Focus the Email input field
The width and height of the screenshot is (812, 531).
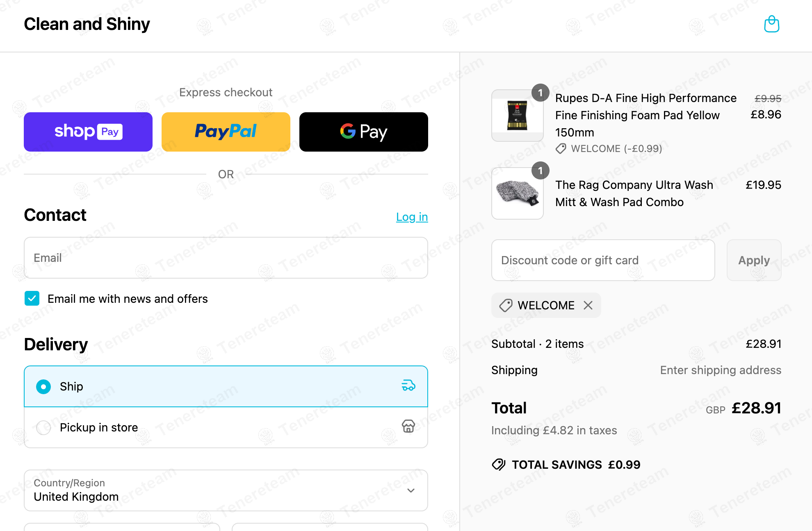coord(226,258)
